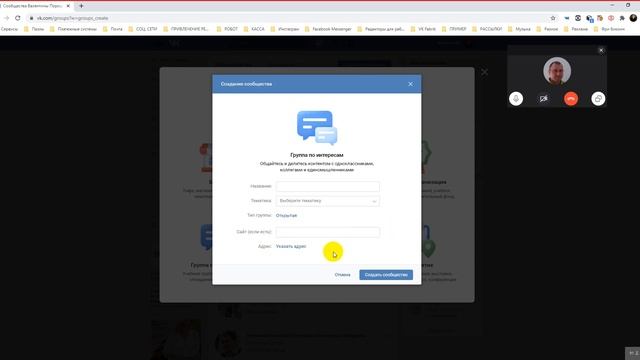Viewport: 640px width, 360px height.
Task: Click the site lock icon in address bar
Action: pyautogui.click(x=31, y=18)
